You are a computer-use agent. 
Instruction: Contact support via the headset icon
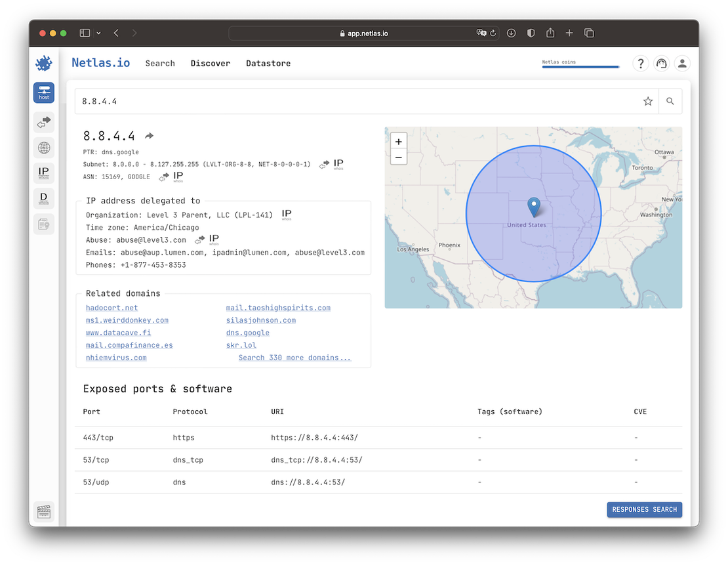click(661, 63)
